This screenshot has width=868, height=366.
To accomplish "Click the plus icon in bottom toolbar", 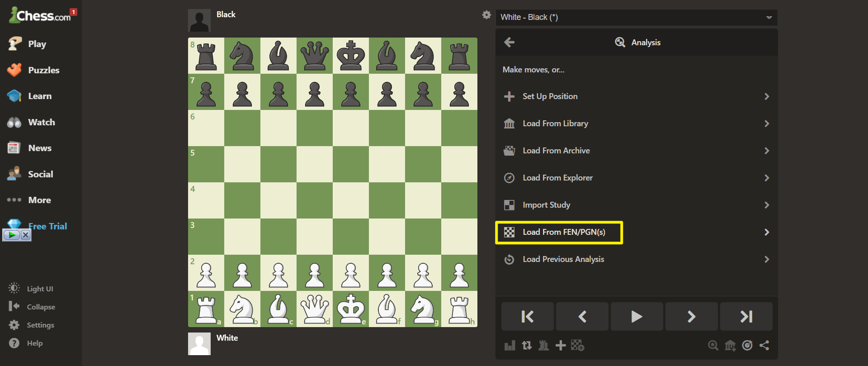I will [561, 346].
